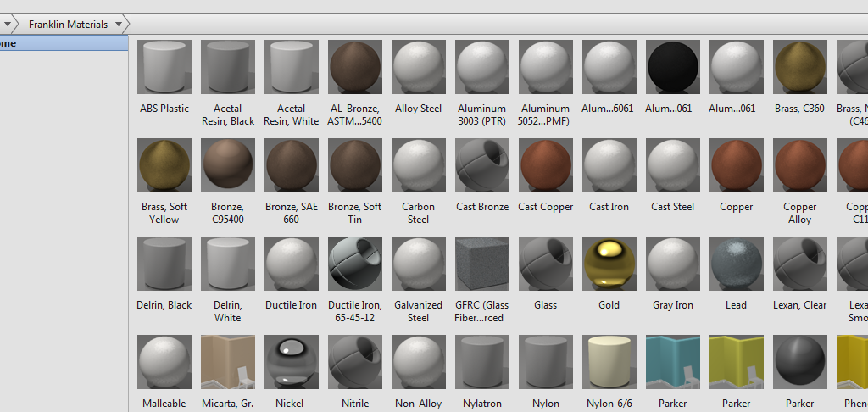Select the Nitrile material

pos(355,362)
